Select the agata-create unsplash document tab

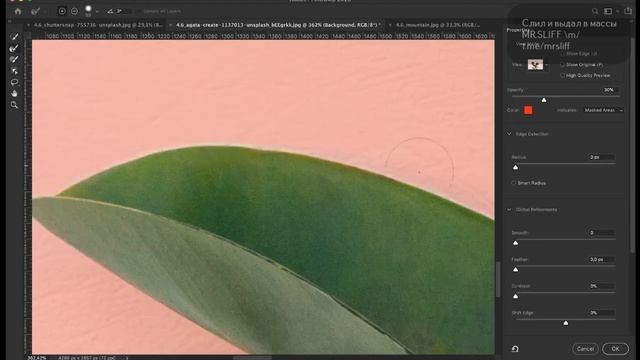[x=278, y=25]
